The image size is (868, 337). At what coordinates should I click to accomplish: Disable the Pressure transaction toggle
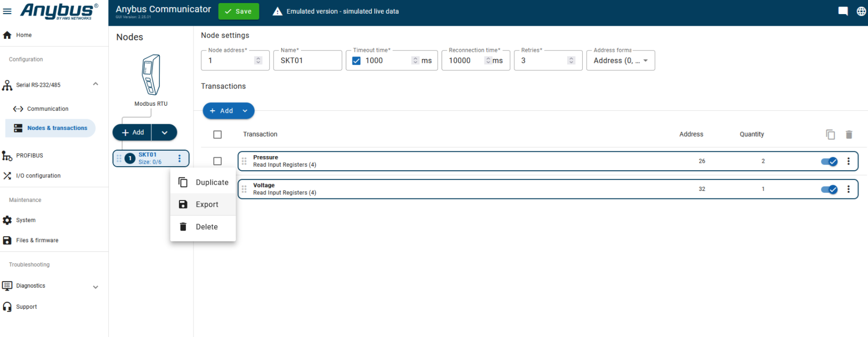(829, 162)
